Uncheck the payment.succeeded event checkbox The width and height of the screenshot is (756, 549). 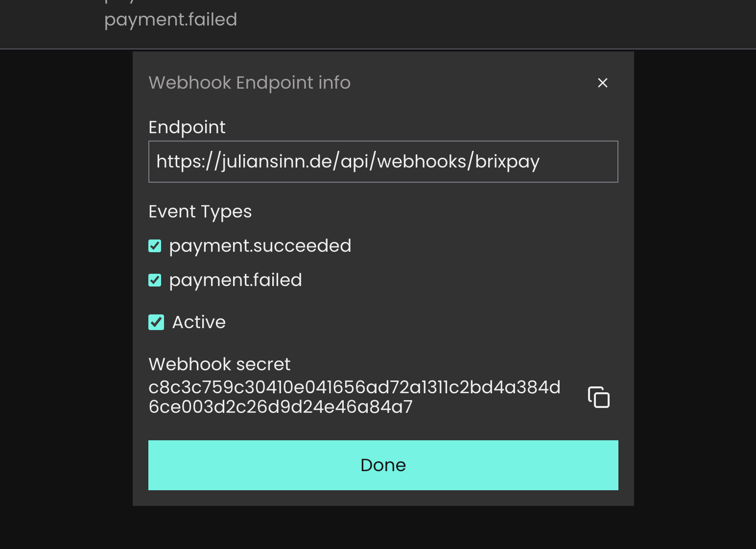click(x=155, y=246)
